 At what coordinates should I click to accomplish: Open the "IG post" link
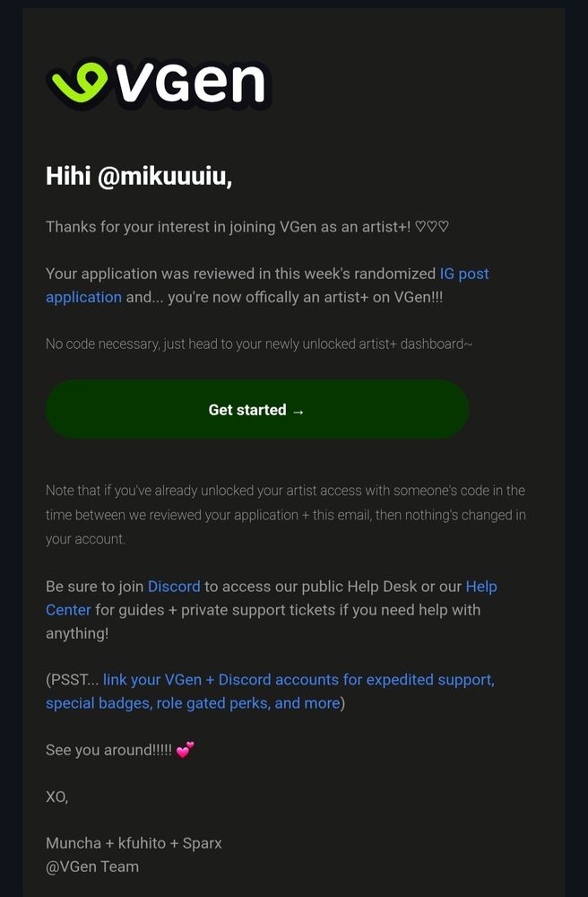[x=464, y=274]
